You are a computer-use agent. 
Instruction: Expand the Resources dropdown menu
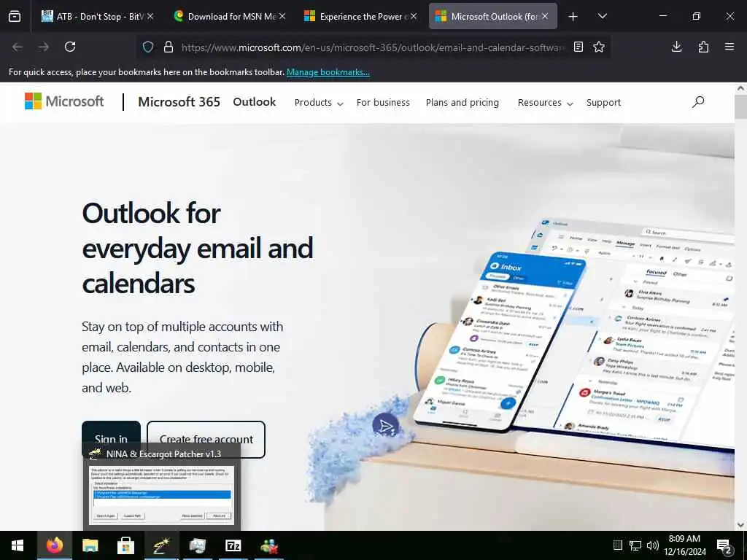pos(545,103)
